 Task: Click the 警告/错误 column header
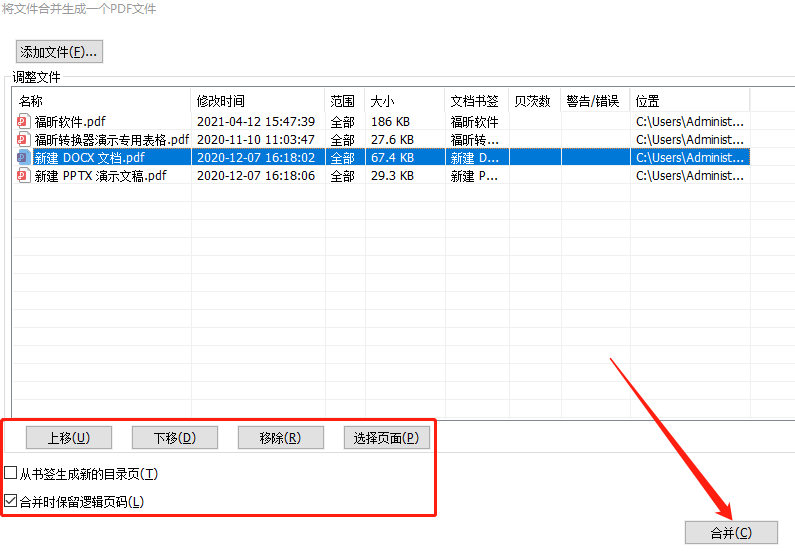pos(595,101)
